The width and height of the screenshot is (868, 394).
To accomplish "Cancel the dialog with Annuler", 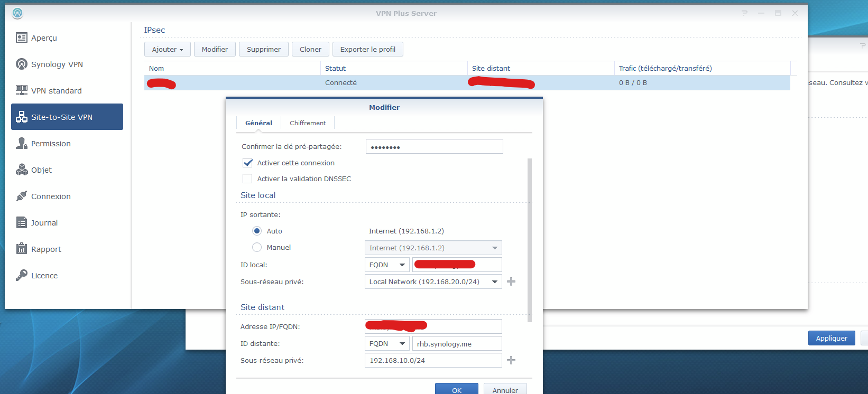I will click(x=505, y=390).
